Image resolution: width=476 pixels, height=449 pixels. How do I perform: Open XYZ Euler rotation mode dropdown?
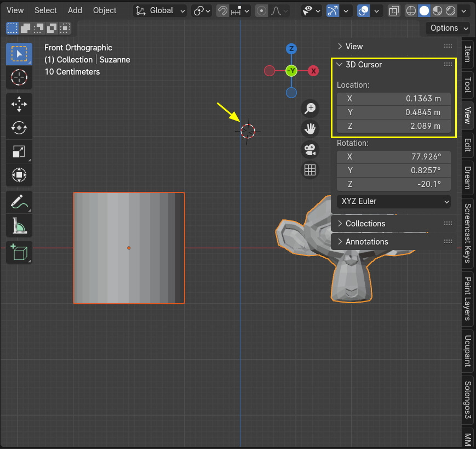(x=394, y=201)
